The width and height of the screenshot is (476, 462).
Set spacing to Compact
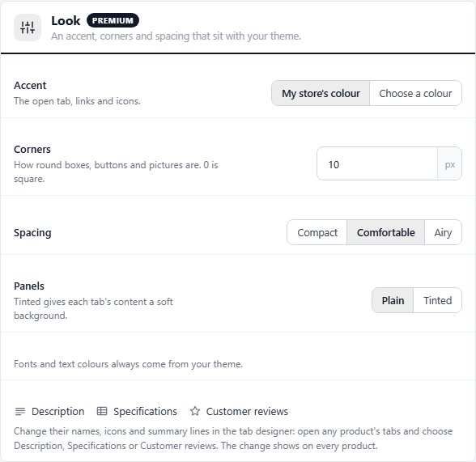(x=317, y=232)
